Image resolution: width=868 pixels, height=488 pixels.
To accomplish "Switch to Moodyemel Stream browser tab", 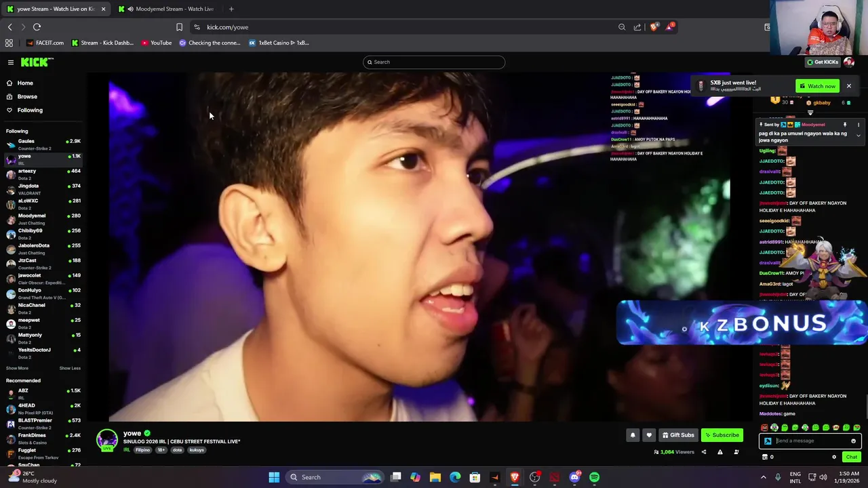I will click(x=168, y=9).
